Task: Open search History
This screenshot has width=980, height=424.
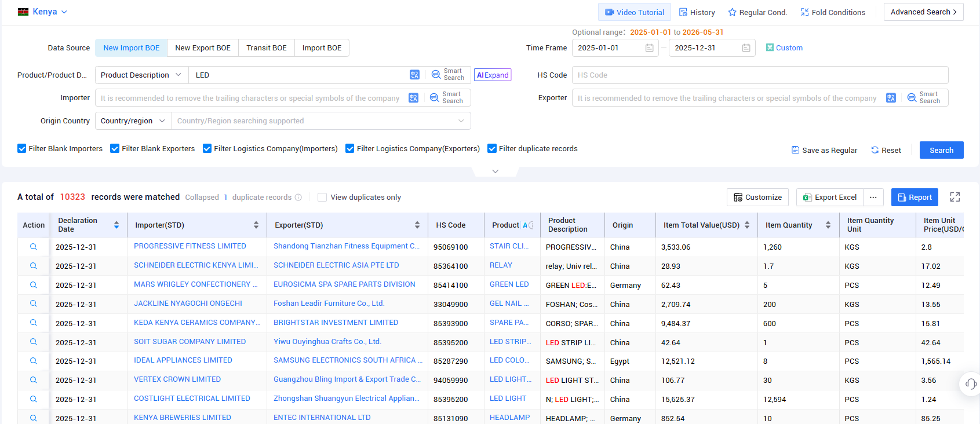Action: [697, 12]
